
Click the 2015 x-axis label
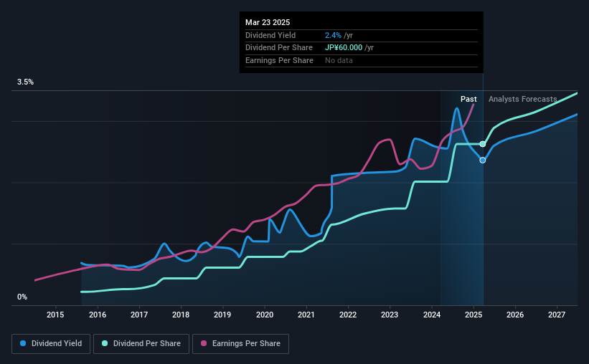[x=55, y=315]
